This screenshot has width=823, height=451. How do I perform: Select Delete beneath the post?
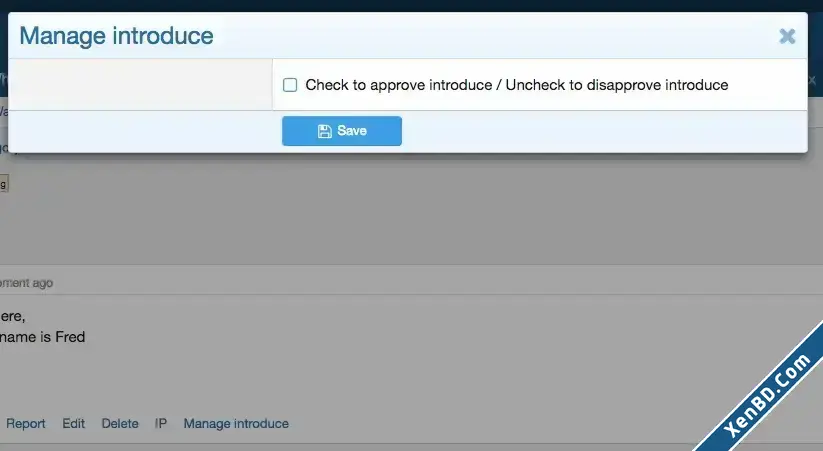pos(120,424)
